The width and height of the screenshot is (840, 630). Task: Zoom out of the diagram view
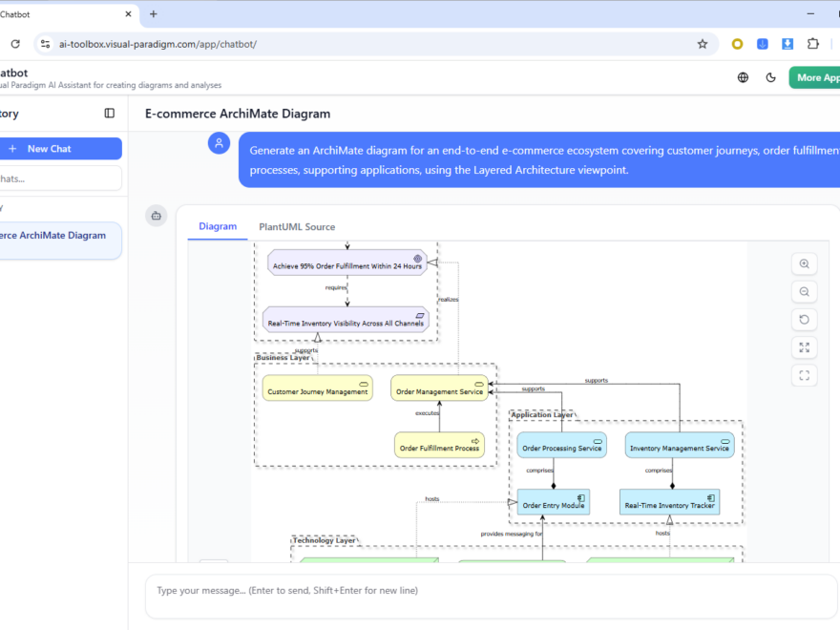805,291
